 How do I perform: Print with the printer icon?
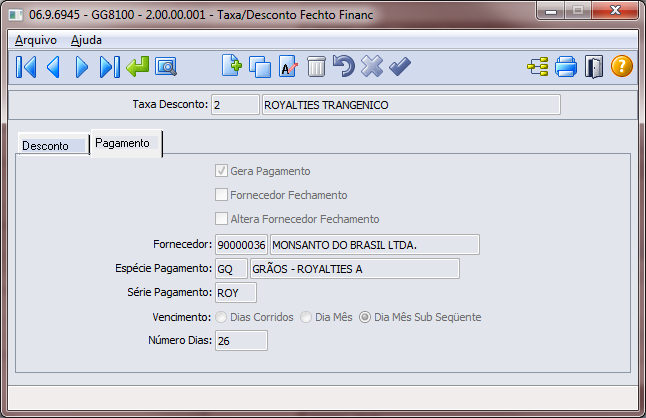pyautogui.click(x=566, y=67)
